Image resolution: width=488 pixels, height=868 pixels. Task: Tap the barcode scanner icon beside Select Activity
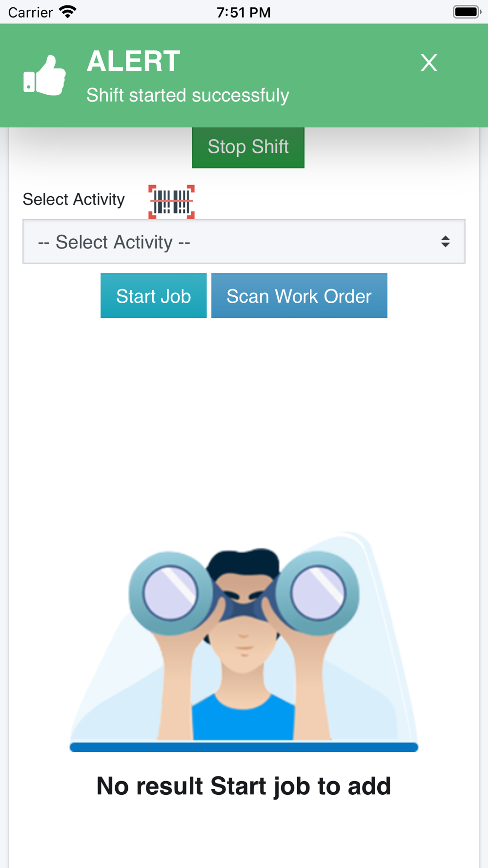(x=171, y=202)
